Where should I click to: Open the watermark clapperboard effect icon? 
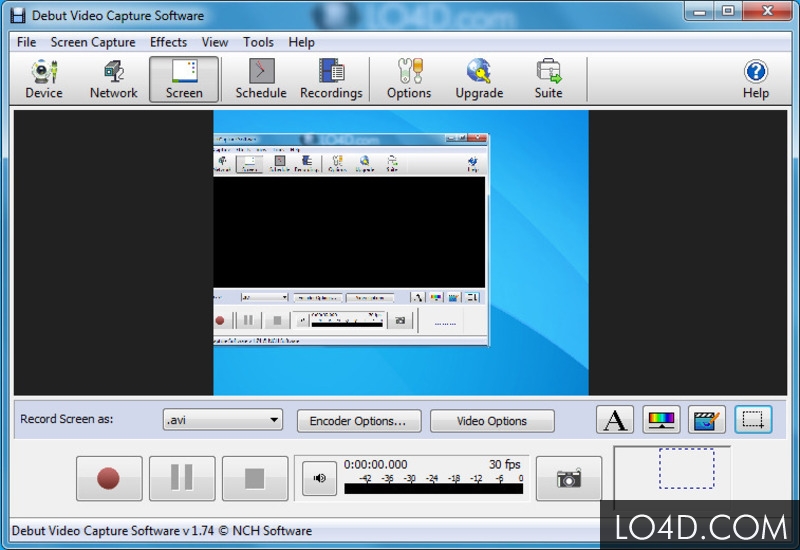(707, 420)
